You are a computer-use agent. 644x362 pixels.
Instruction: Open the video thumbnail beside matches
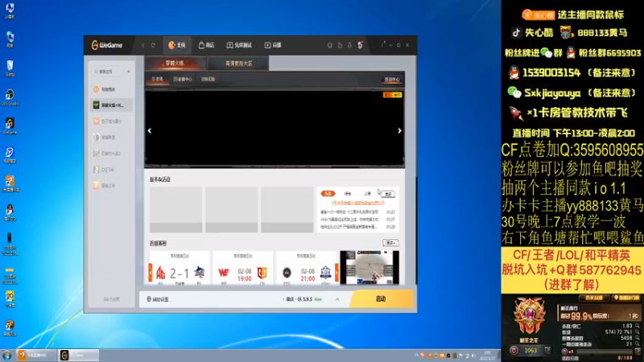[x=369, y=268]
